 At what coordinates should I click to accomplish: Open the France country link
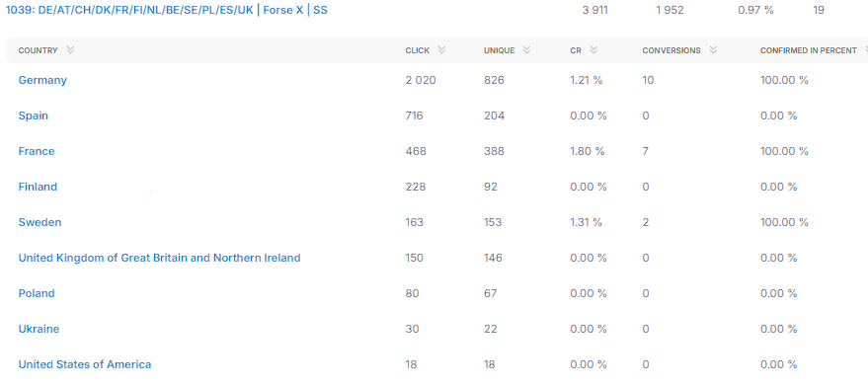[x=37, y=151]
